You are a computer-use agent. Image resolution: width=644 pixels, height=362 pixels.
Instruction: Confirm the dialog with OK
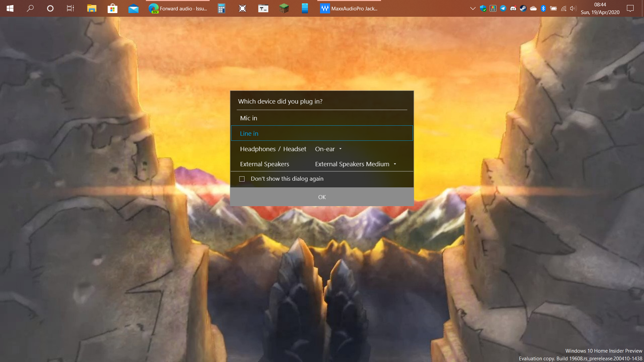[x=322, y=197]
